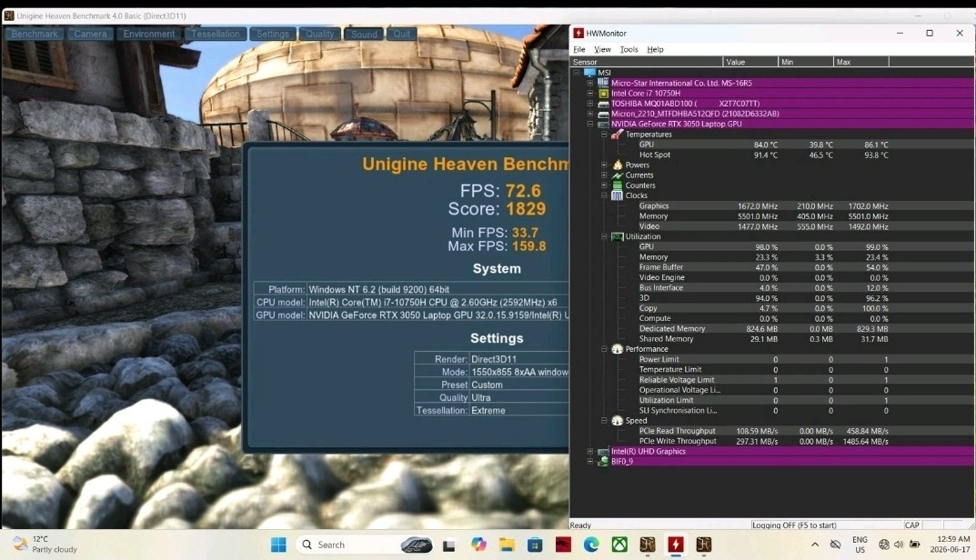Collapse the Temperatures group
Screen dimensions: 976x560
tap(604, 134)
